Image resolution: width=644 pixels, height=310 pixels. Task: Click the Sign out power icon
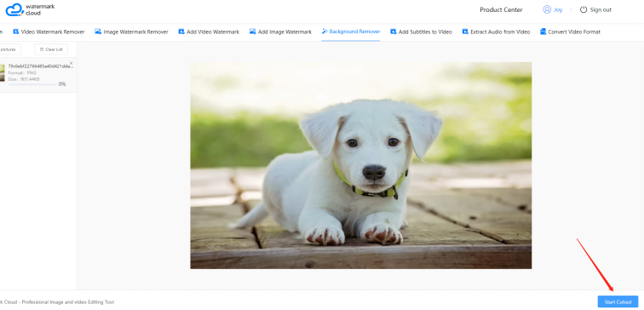pyautogui.click(x=584, y=9)
